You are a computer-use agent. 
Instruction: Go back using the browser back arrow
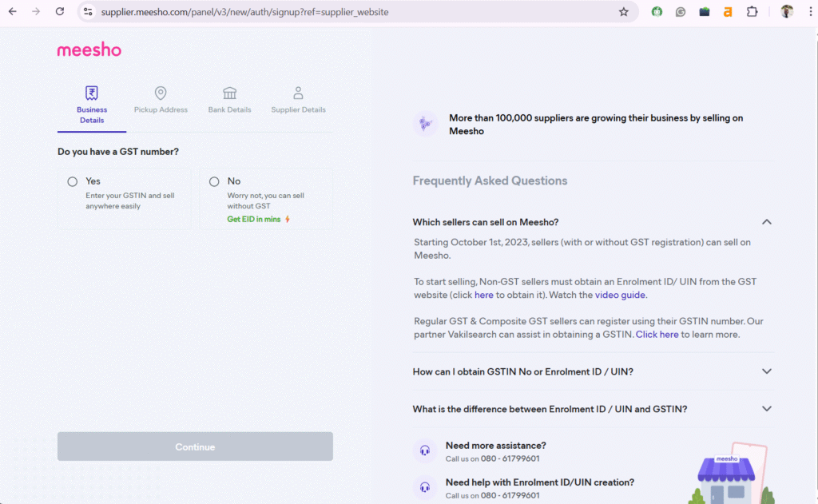[13, 12]
